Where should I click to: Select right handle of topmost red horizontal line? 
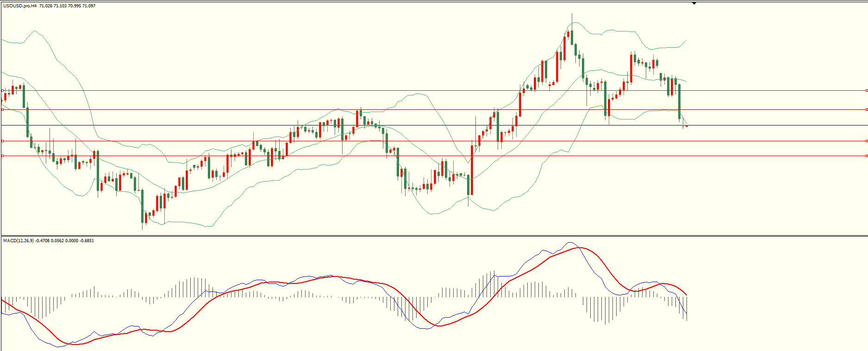(866, 91)
